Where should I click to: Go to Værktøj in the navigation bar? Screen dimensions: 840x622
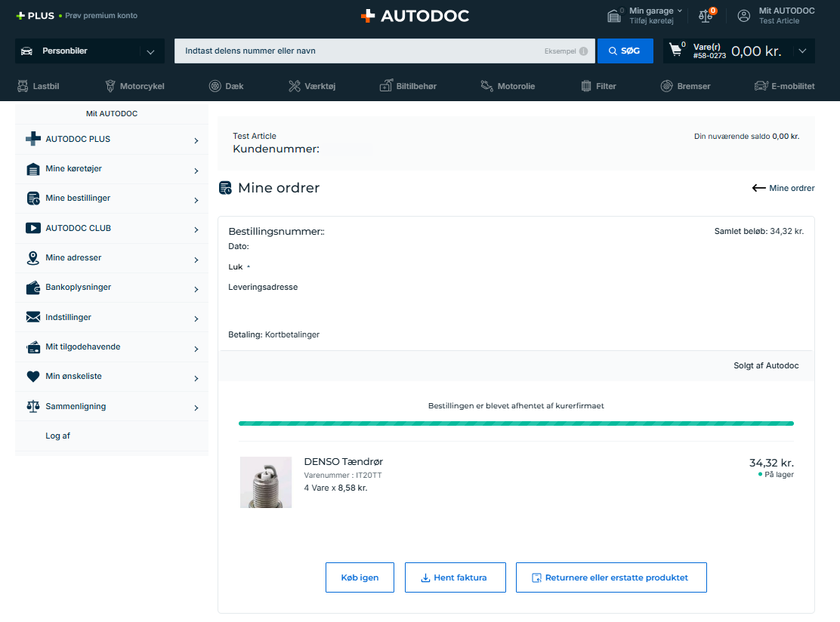312,86
